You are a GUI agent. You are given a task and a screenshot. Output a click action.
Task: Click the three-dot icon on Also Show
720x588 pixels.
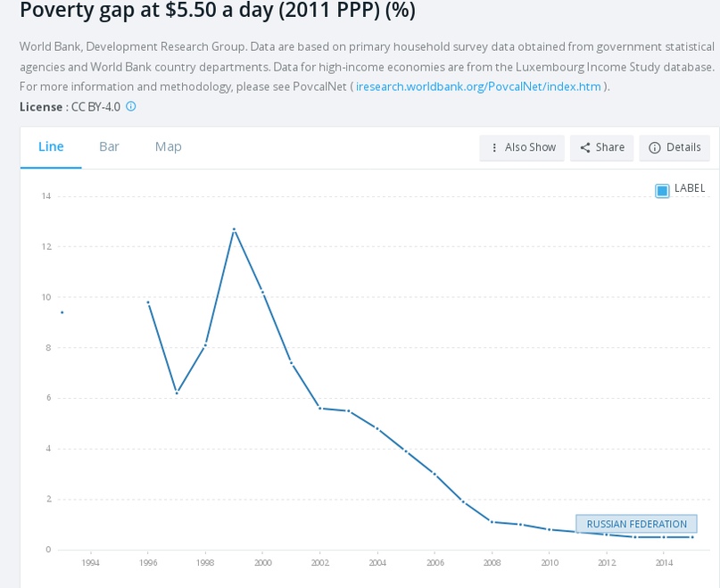(494, 147)
